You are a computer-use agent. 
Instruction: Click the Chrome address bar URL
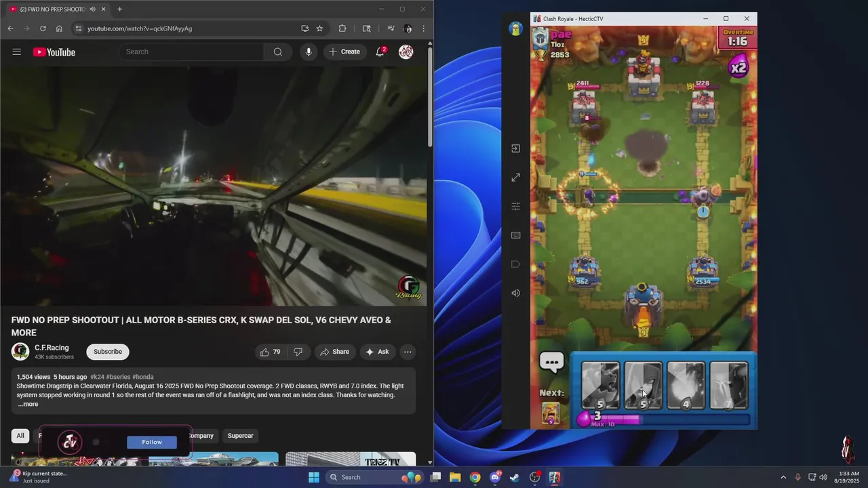[140, 28]
